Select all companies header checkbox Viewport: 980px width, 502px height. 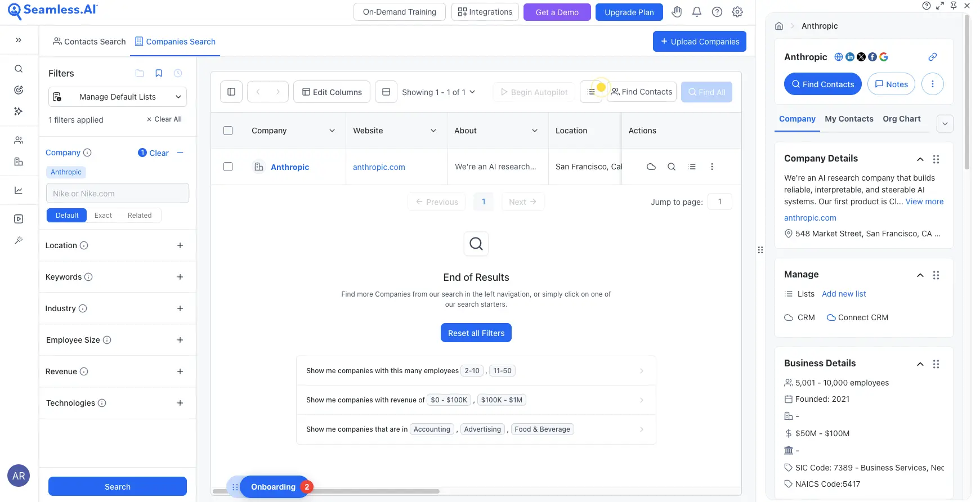[228, 131]
